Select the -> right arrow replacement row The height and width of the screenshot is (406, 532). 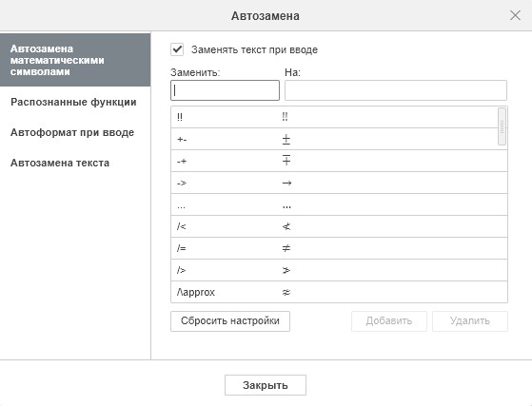339,183
